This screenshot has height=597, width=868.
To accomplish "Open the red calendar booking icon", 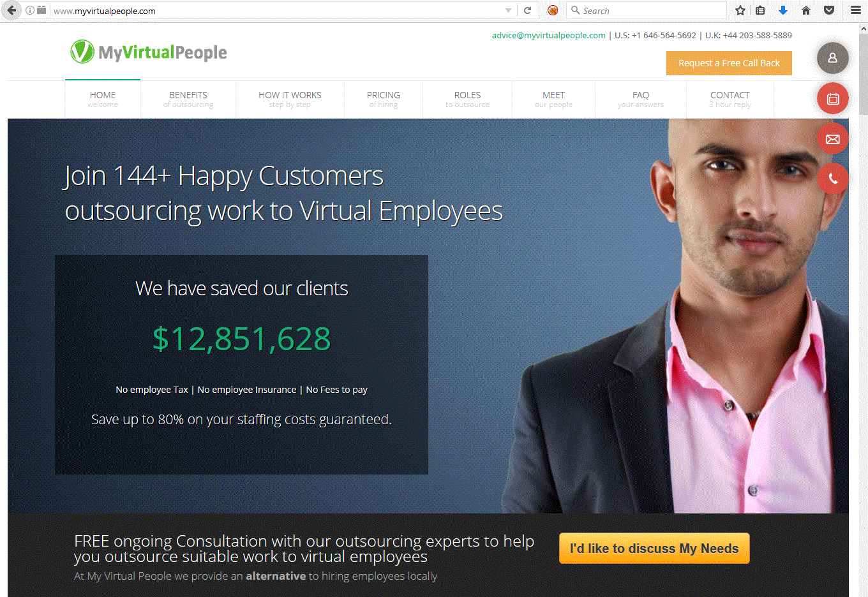I will [832, 99].
